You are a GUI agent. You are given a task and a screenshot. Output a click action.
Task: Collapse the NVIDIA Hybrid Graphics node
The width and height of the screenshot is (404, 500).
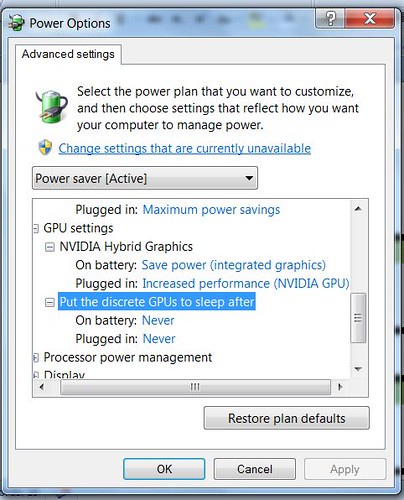click(50, 247)
